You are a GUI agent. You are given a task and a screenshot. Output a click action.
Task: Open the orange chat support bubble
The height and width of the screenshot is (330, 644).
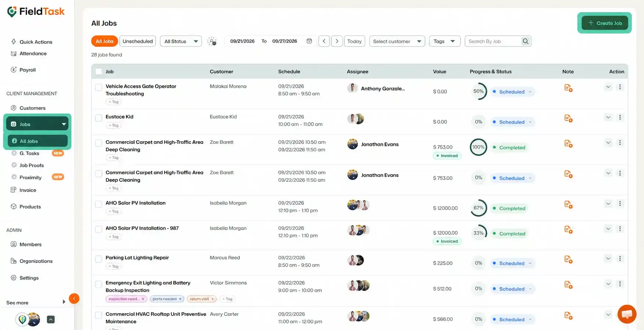627,314
